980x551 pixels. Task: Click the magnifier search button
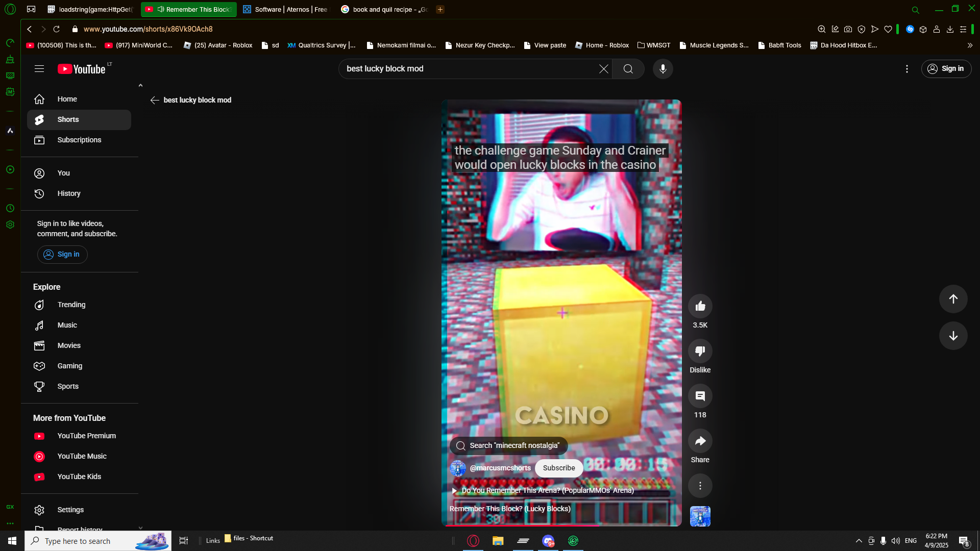point(628,69)
